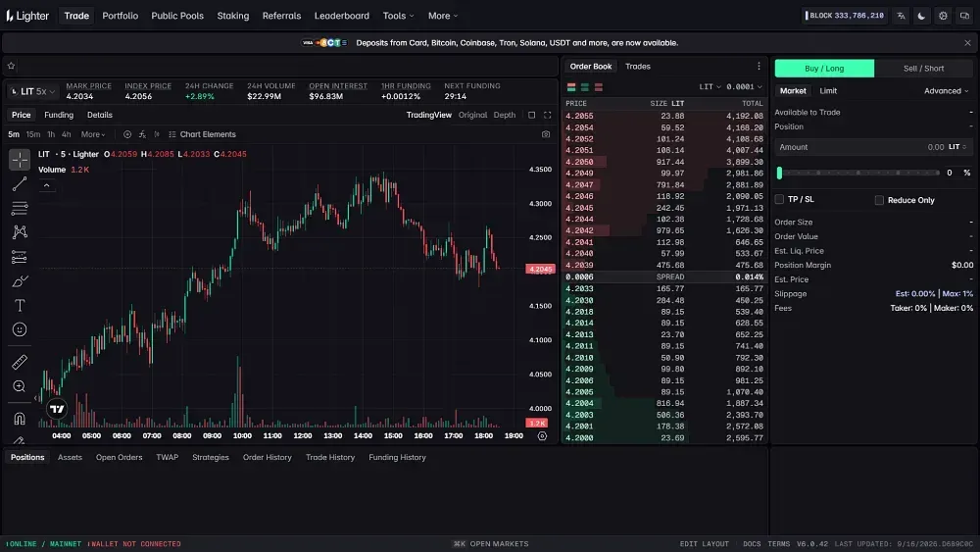Select Buy / Long side
This screenshot has width=980, height=552.
(x=824, y=68)
